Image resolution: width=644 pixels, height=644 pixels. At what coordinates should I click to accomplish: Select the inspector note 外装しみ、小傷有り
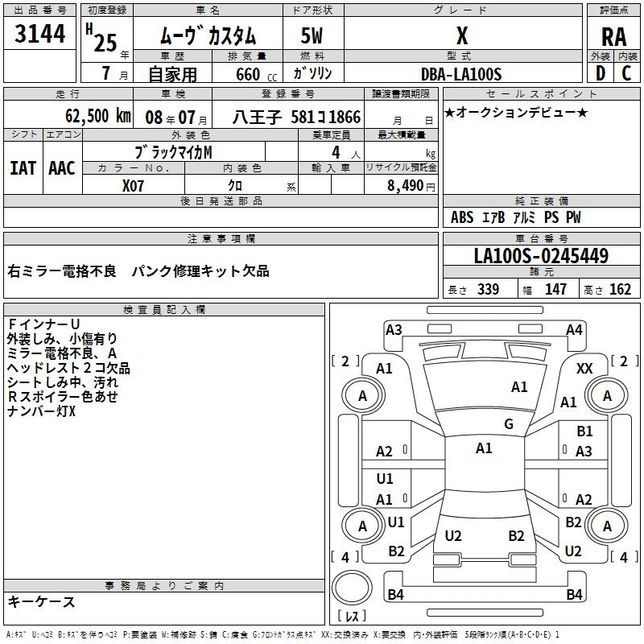click(62, 338)
